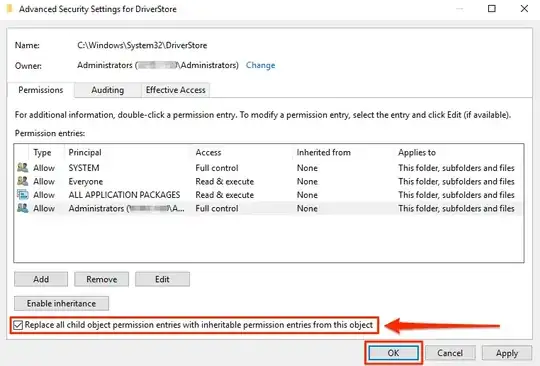The image size is (540, 366).
Task: Select the Everyone principal row
Action: click(269, 181)
